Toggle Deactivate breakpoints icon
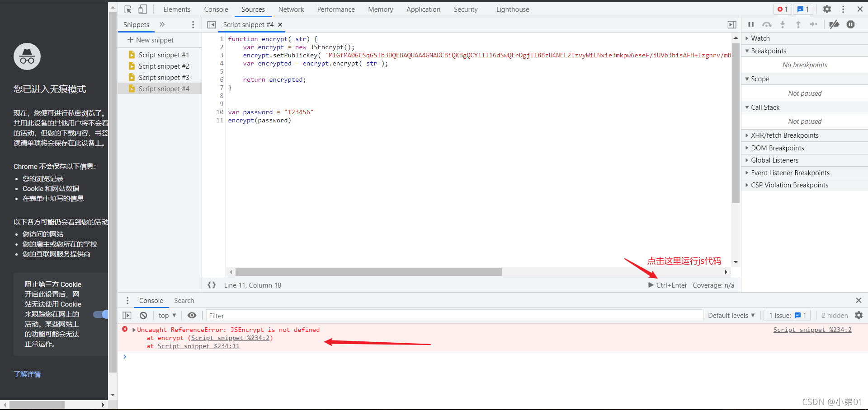Viewport: 868px width, 410px height. pos(834,25)
